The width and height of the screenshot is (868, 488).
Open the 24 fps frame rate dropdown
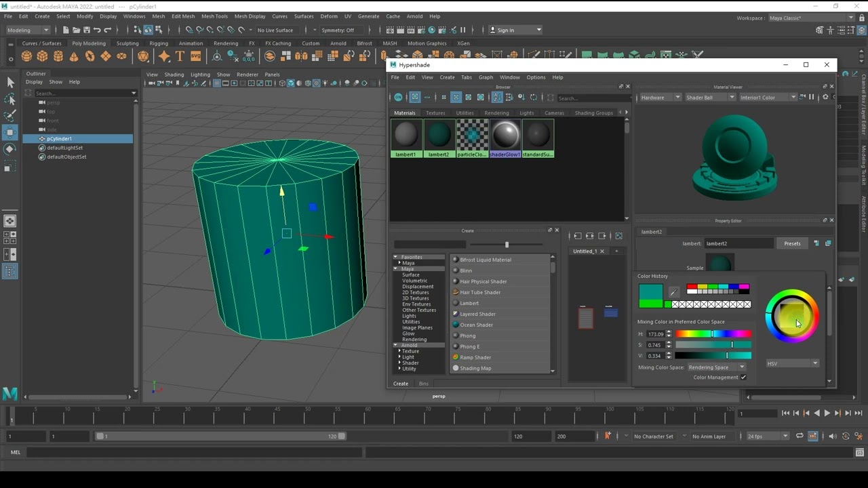[x=768, y=436]
